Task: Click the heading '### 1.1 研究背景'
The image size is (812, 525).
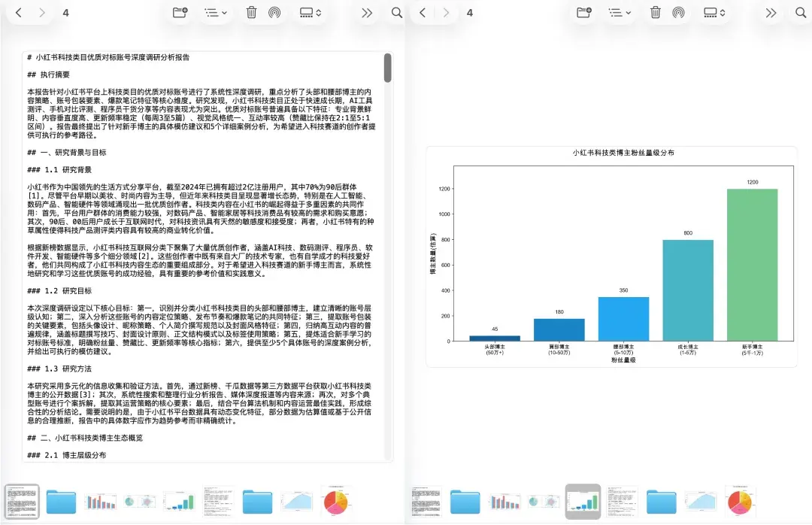Action: [59, 169]
